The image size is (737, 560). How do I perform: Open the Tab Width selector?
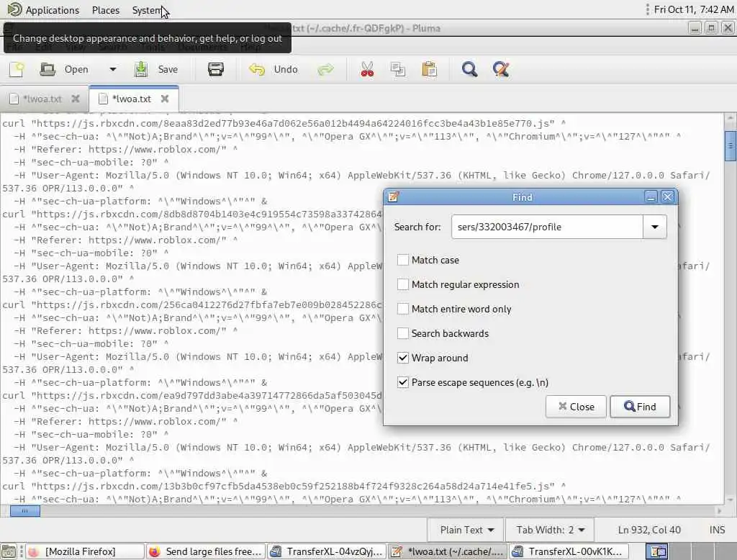[x=550, y=530]
